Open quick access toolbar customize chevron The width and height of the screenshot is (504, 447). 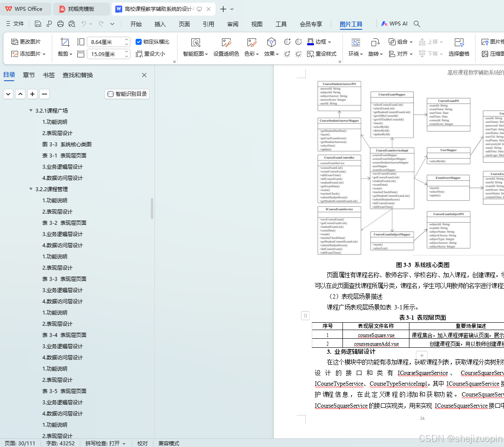pos(112,24)
